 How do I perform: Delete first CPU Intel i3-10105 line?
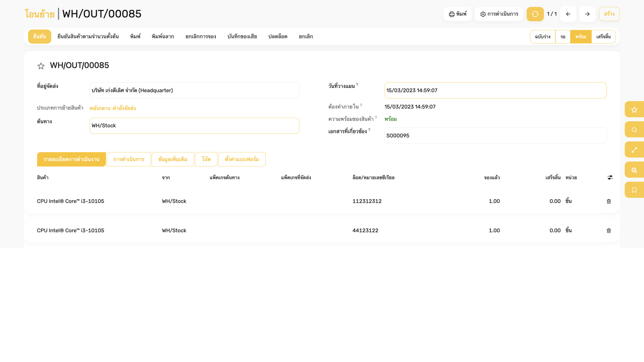(609, 201)
